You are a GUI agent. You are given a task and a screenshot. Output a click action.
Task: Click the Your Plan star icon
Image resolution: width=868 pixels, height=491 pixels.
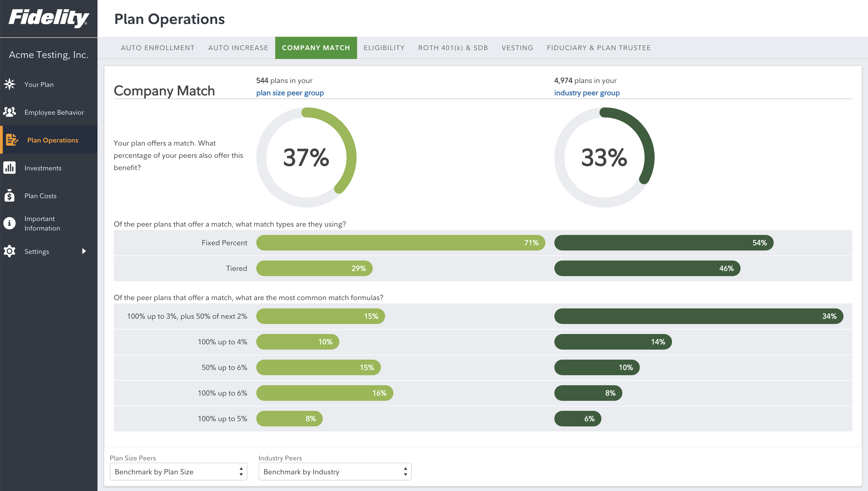tap(9, 84)
